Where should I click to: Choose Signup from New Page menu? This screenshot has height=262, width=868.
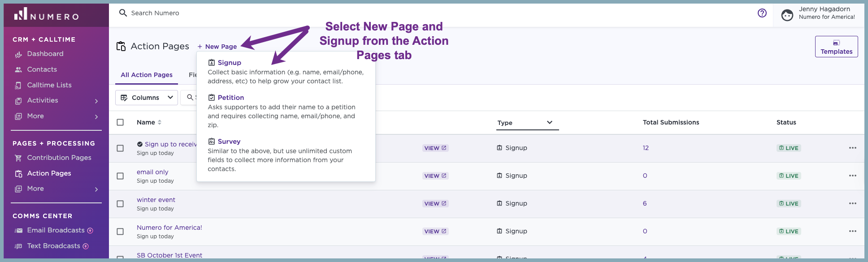click(x=229, y=63)
